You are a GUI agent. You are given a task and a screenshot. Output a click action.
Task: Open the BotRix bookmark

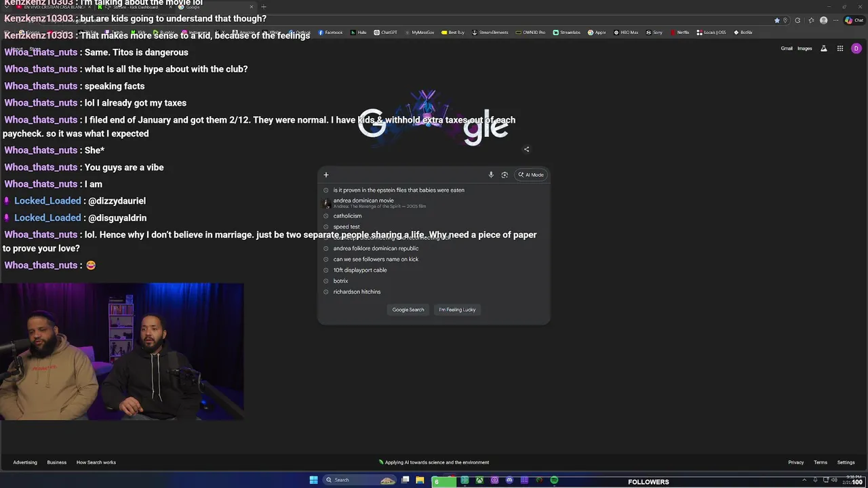(x=743, y=33)
